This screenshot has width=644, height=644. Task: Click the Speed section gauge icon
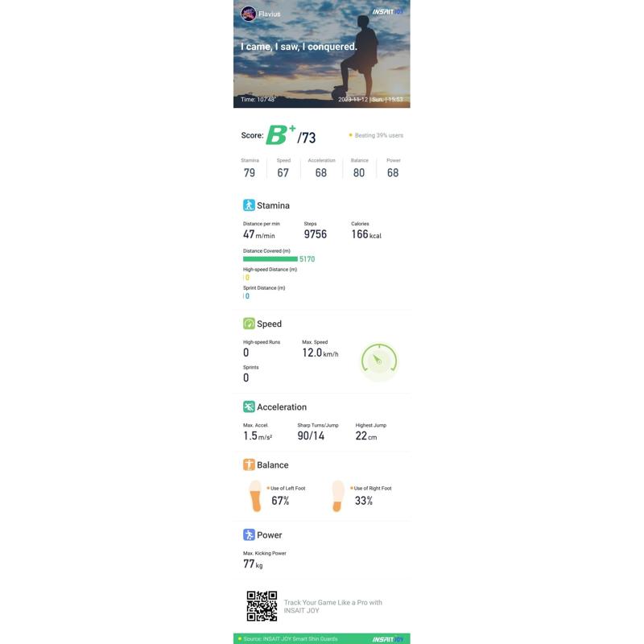[249, 324]
